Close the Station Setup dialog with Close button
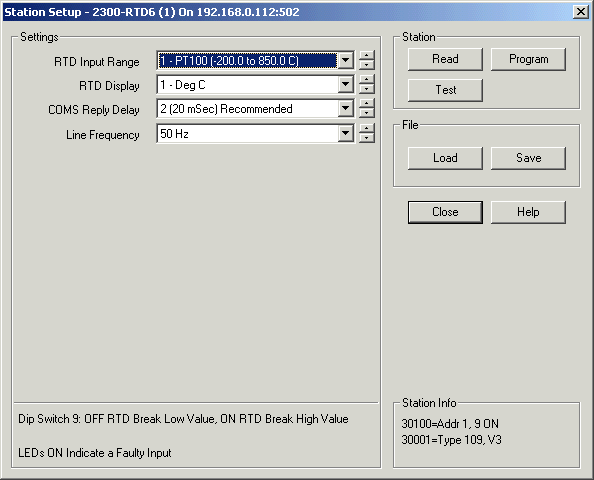Image resolution: width=594 pixels, height=480 pixels. (x=445, y=212)
